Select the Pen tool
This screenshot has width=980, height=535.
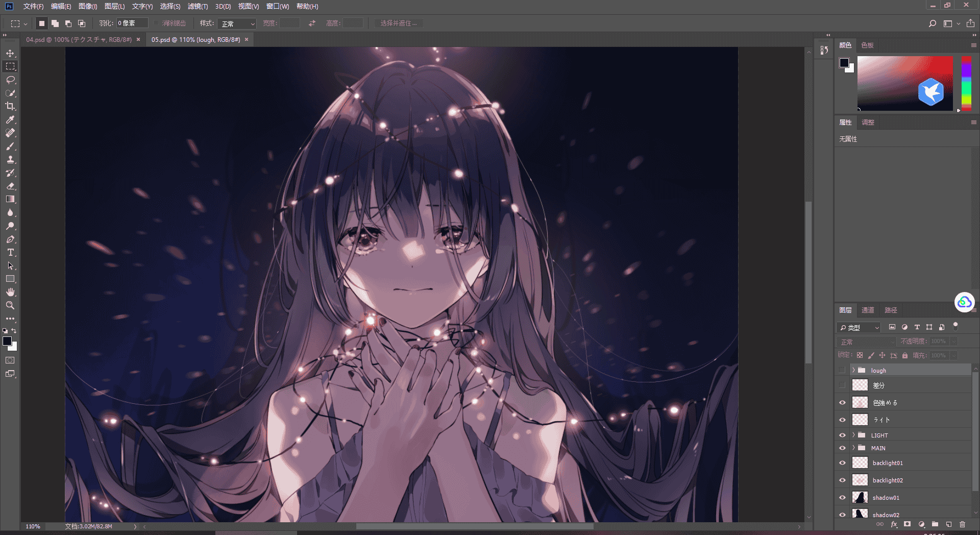10,239
